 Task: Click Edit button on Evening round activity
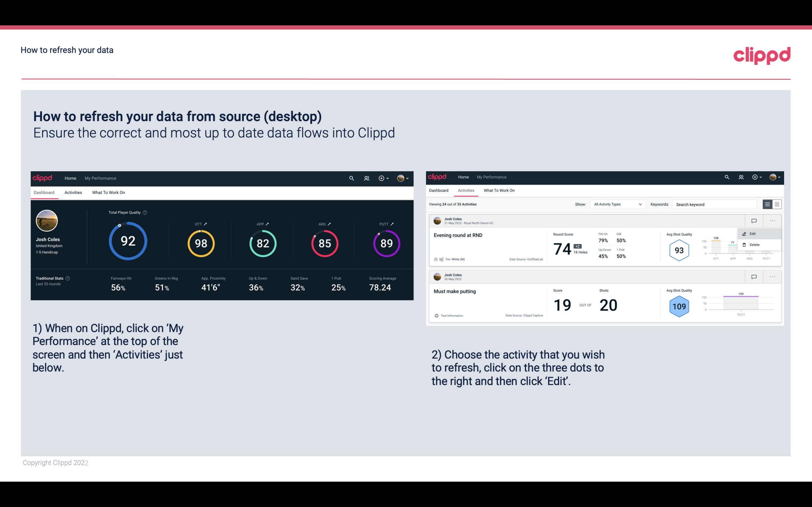point(754,233)
